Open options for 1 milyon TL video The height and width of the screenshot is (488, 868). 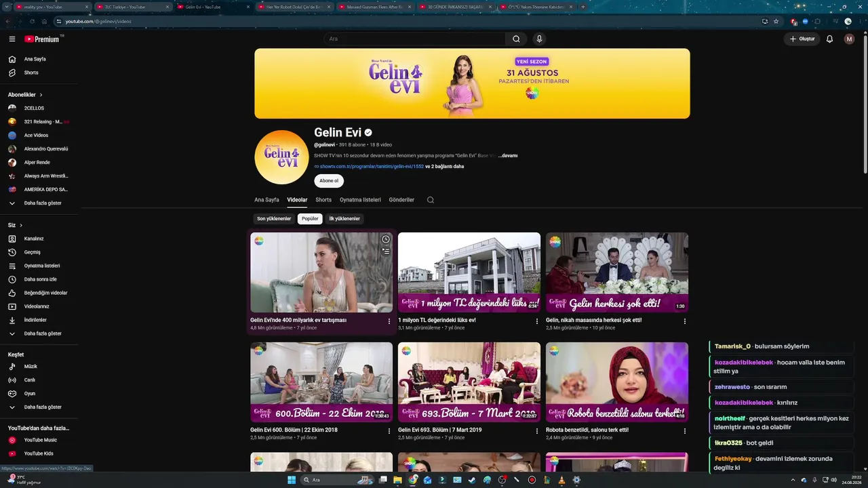tap(537, 321)
